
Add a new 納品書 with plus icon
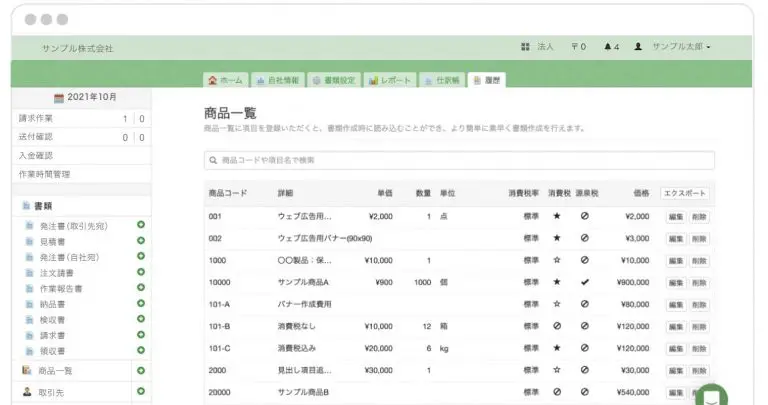pos(141,303)
